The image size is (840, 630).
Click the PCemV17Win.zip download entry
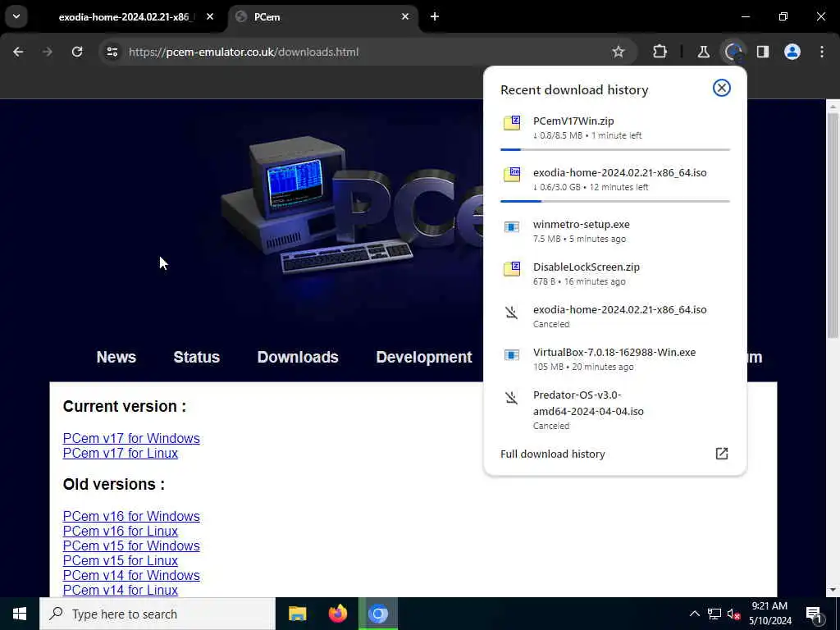coord(615,128)
